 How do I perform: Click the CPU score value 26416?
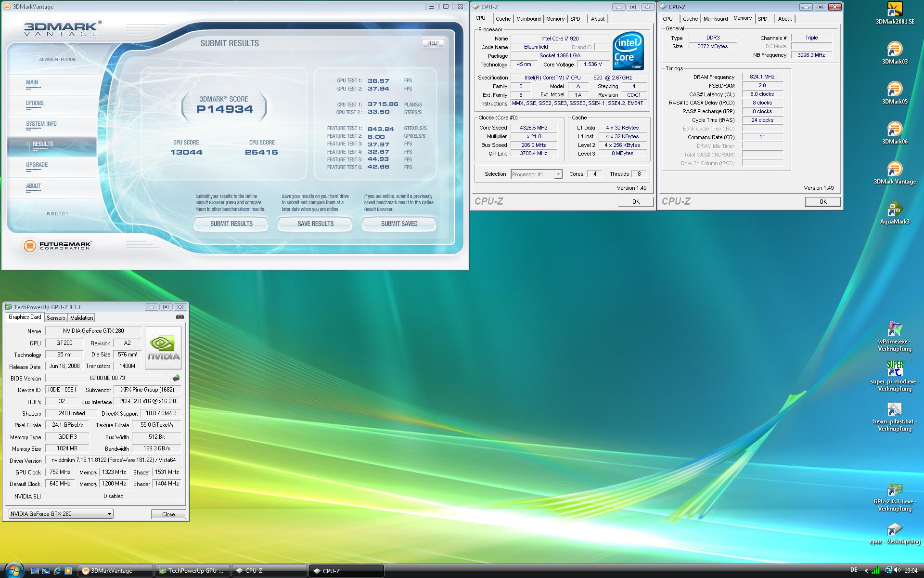click(x=261, y=152)
